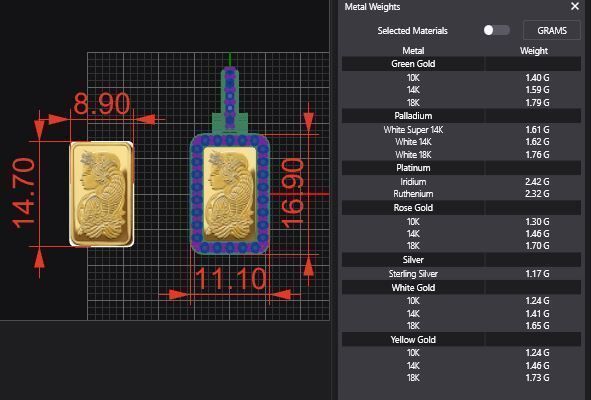Click the Selected Materials label

pyautogui.click(x=412, y=31)
